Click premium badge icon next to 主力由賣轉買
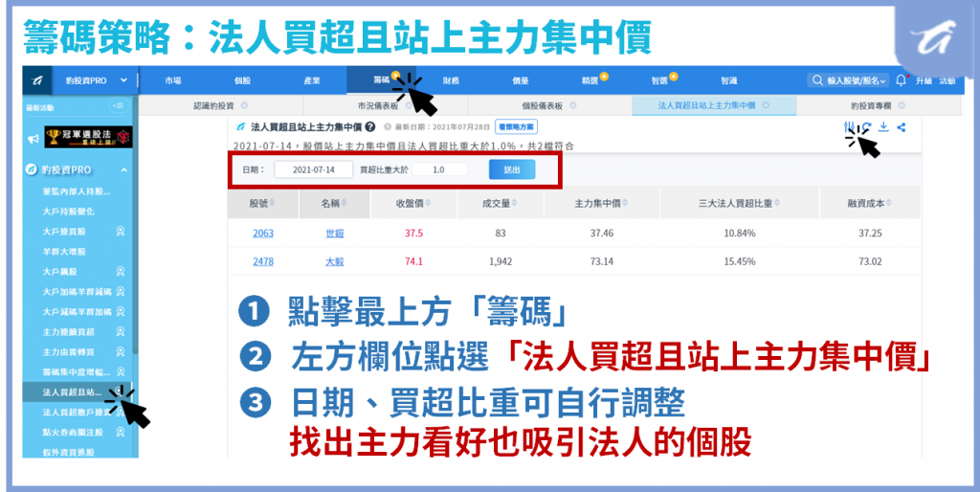This screenshot has height=492, width=980. click(x=121, y=351)
